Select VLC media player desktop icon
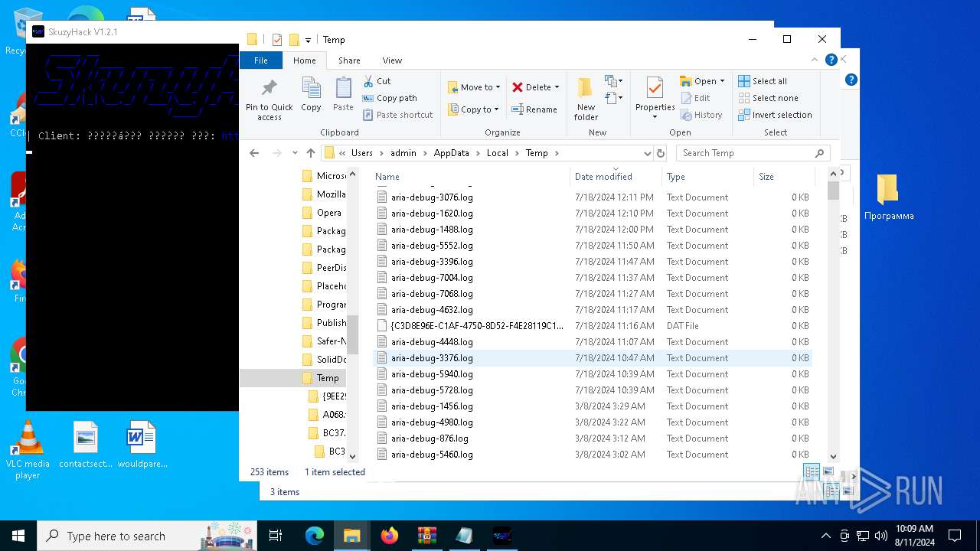The height and width of the screenshot is (551, 980). pyautogui.click(x=28, y=451)
